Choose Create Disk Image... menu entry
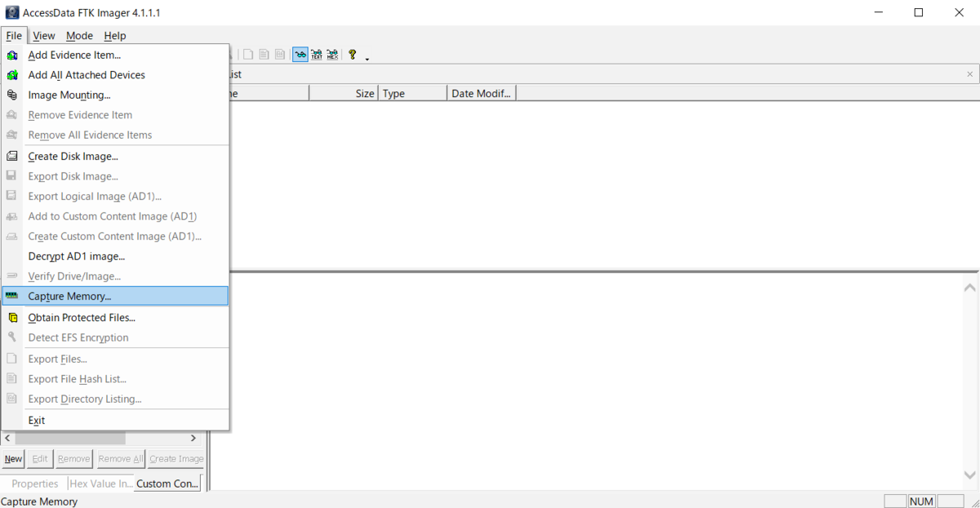The height and width of the screenshot is (508, 980). coord(115,156)
